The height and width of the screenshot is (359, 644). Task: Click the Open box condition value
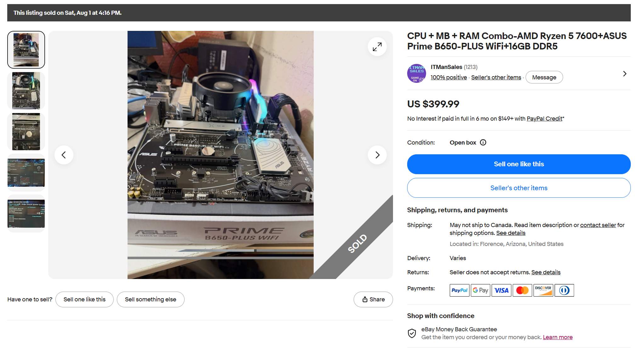pos(463,143)
